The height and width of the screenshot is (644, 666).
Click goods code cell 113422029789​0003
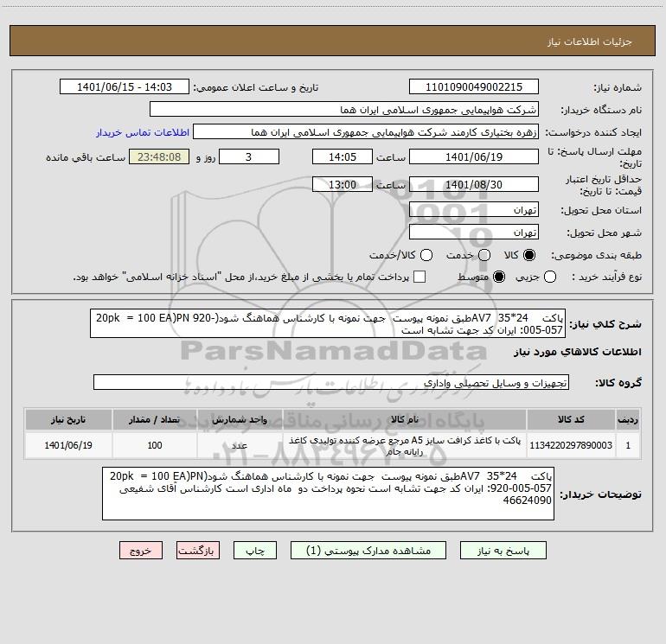pyautogui.click(x=571, y=445)
